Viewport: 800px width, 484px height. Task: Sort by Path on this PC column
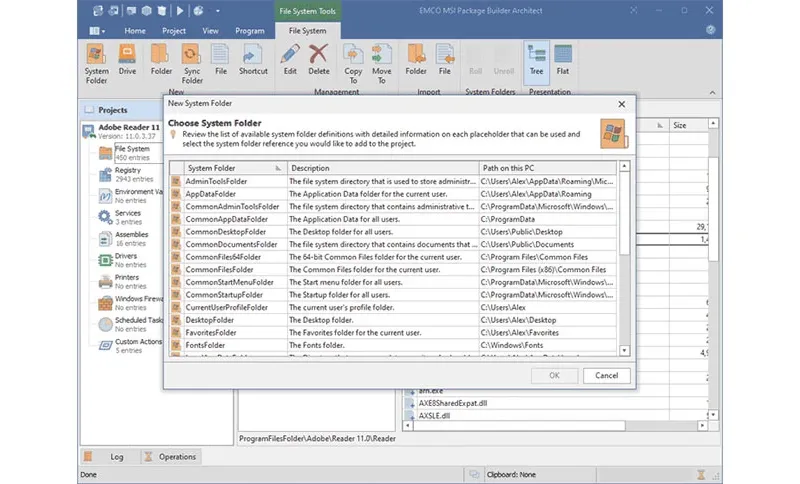tap(547, 168)
